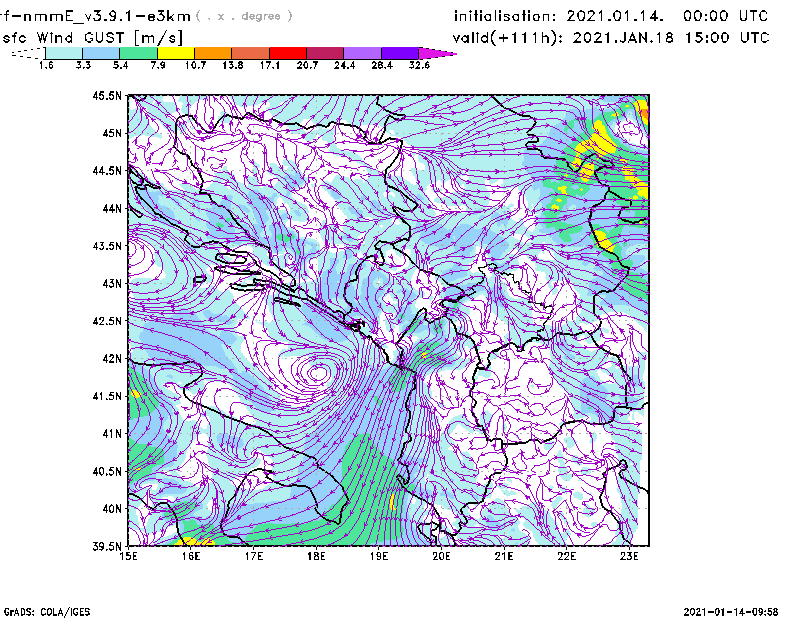Click the 42N latitude label
The width and height of the screenshot is (800, 618).
tap(113, 358)
